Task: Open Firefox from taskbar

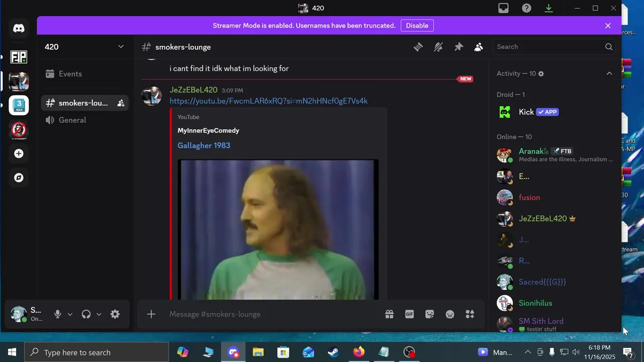Action: tap(359, 352)
